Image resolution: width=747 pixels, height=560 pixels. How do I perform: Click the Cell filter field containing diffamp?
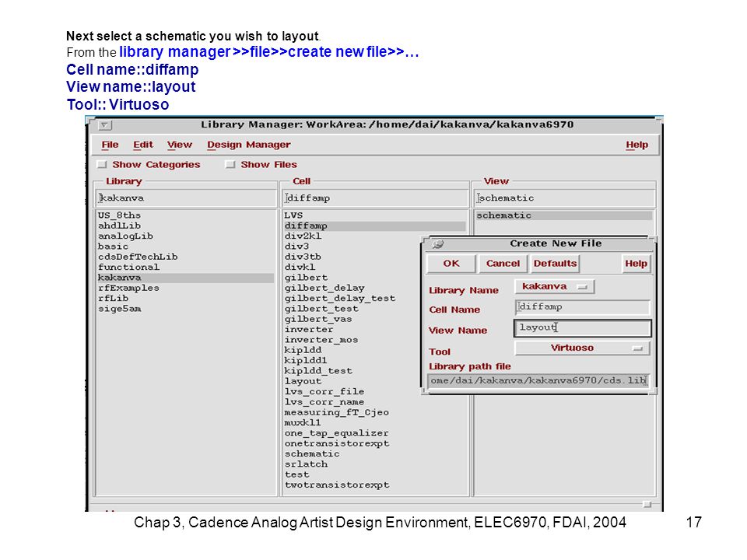tap(375, 198)
